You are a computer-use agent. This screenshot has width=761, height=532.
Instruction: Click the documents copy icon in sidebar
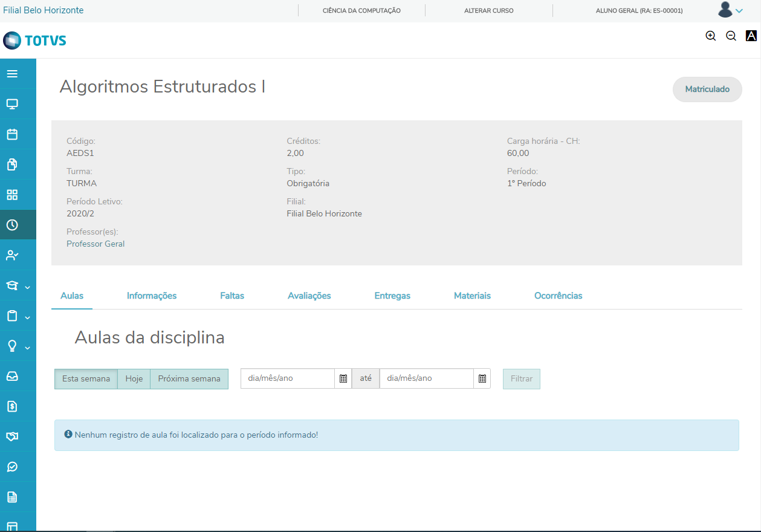pyautogui.click(x=12, y=164)
